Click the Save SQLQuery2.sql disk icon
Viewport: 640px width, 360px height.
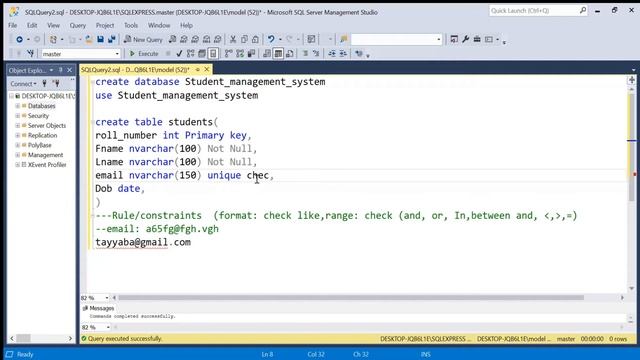click(x=100, y=39)
